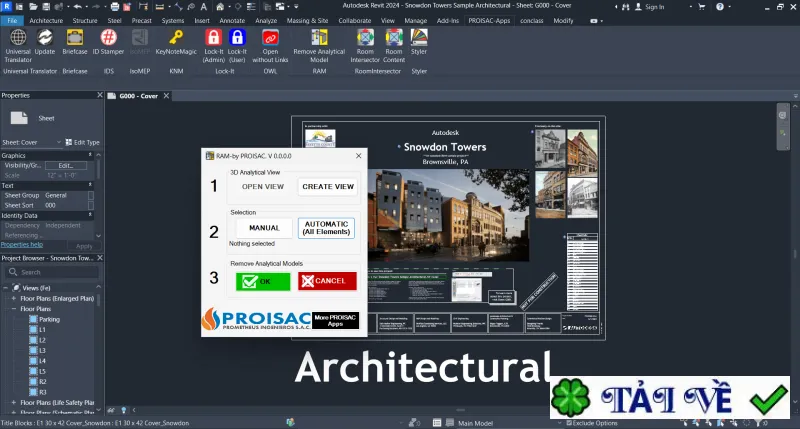800x429 pixels.
Task: Click the green OK button
Action: 263,281
